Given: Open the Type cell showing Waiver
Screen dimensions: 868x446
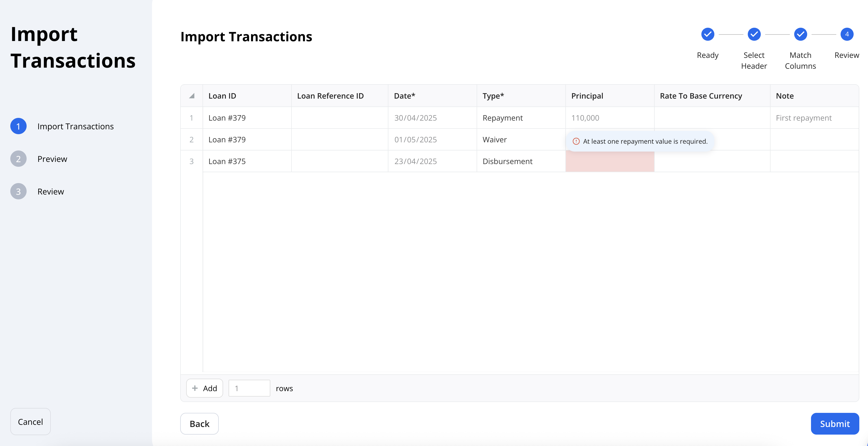Looking at the screenshot, I should click(521, 140).
